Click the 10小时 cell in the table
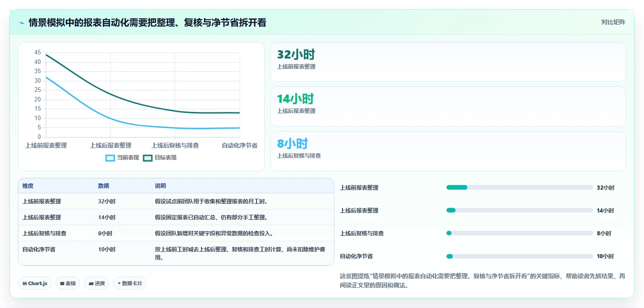Image resolution: width=644 pixels, height=308 pixels. pyautogui.click(x=107, y=249)
